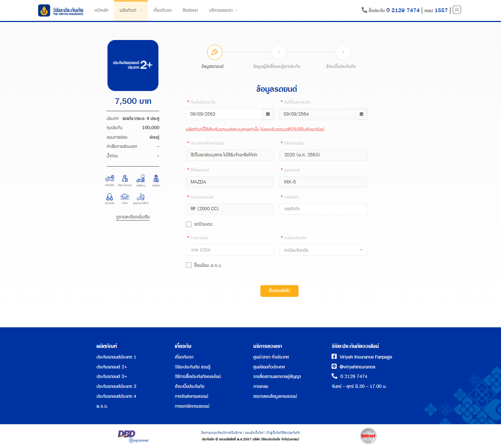Open footer link ประกันรถยนต์ 3+
Viewport: 501px width, 448px height.
click(112, 376)
